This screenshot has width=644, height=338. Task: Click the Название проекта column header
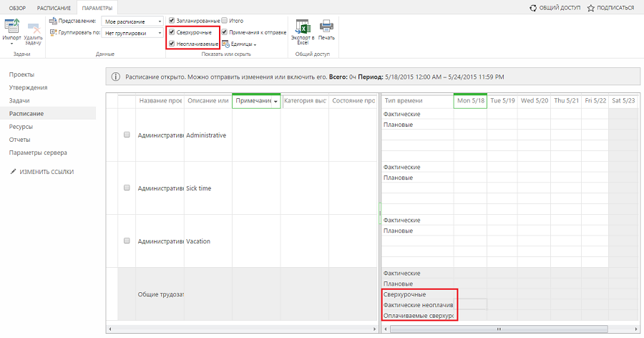coord(160,101)
